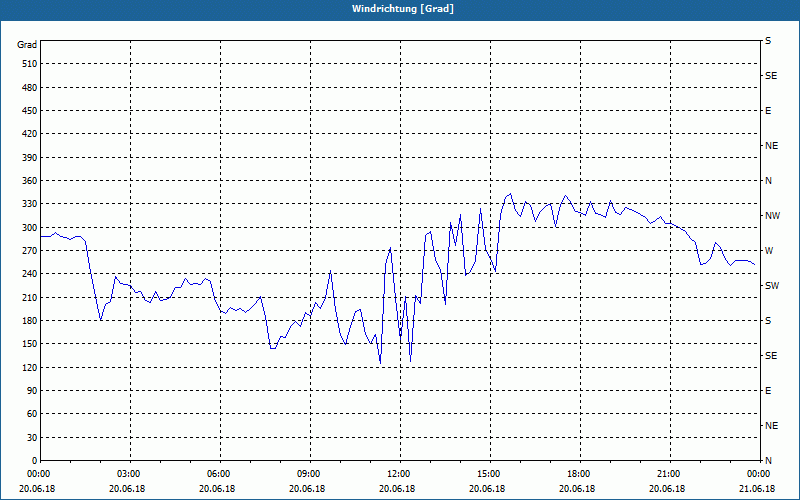
Task: Pick the 30 y-axis tick label
Action: click(x=32, y=438)
